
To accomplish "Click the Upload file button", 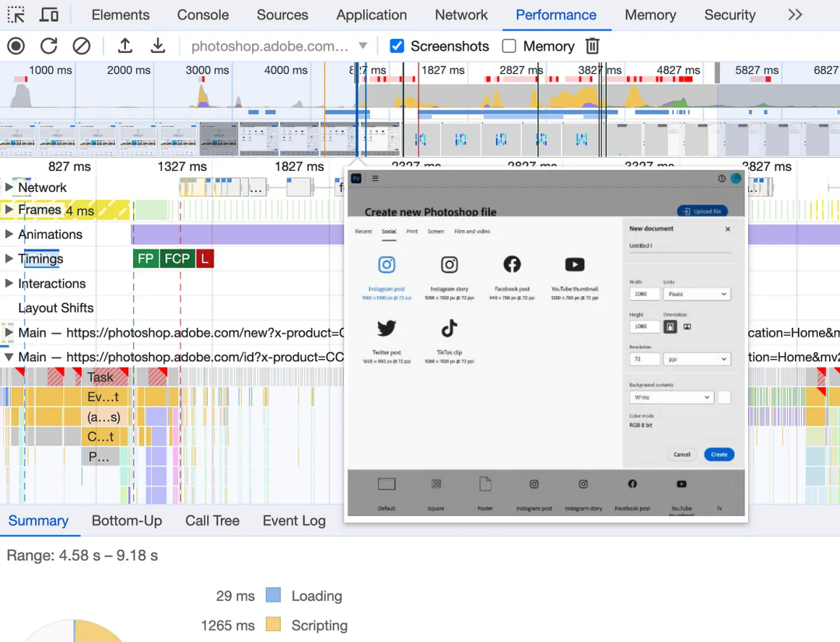I will [702, 211].
